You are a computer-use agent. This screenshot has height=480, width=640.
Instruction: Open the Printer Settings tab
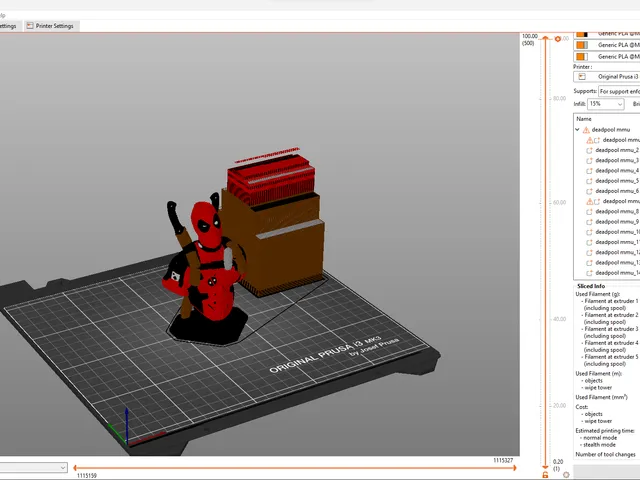point(51,26)
